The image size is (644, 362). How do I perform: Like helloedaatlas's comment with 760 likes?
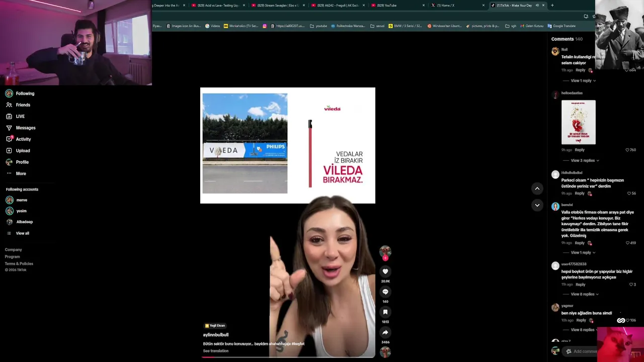pos(630,150)
